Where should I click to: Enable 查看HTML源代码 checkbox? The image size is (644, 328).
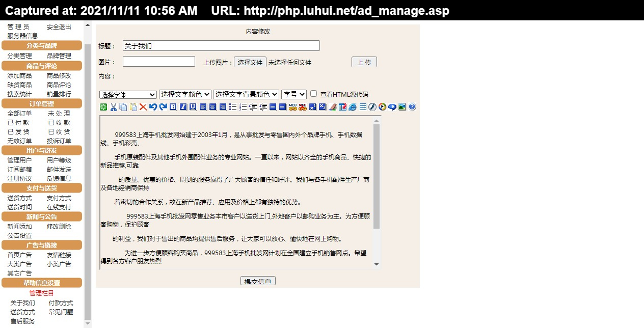click(x=314, y=94)
